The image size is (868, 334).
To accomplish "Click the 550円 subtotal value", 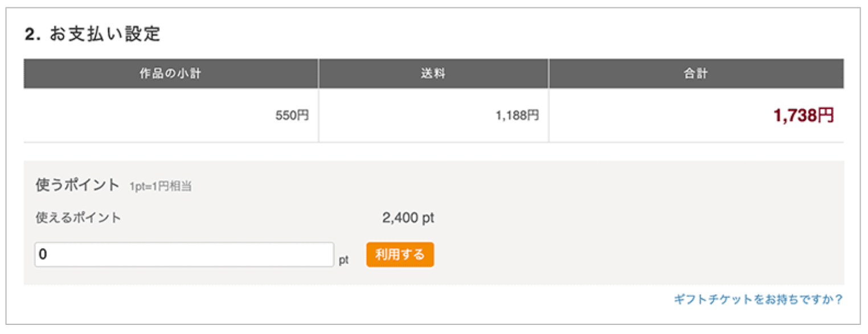I will [x=292, y=116].
